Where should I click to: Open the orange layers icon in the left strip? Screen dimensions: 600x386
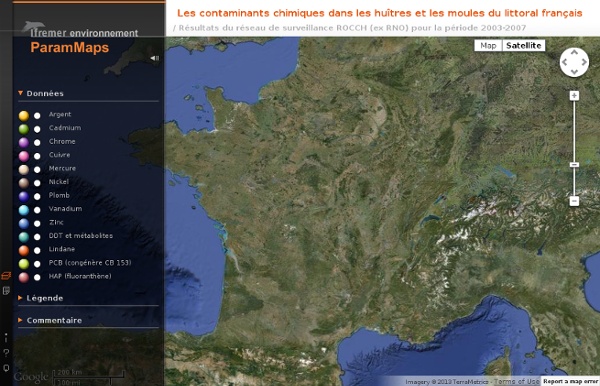click(x=6, y=275)
